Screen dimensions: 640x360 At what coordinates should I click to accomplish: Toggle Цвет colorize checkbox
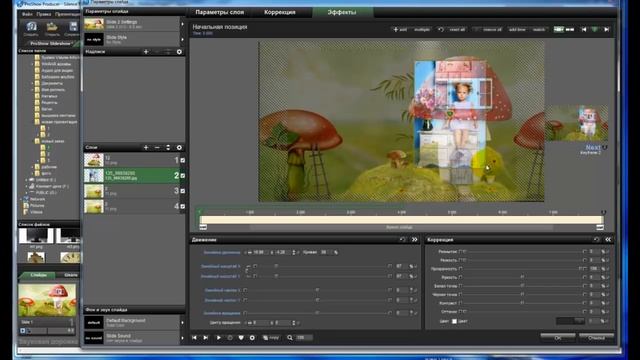[454, 321]
